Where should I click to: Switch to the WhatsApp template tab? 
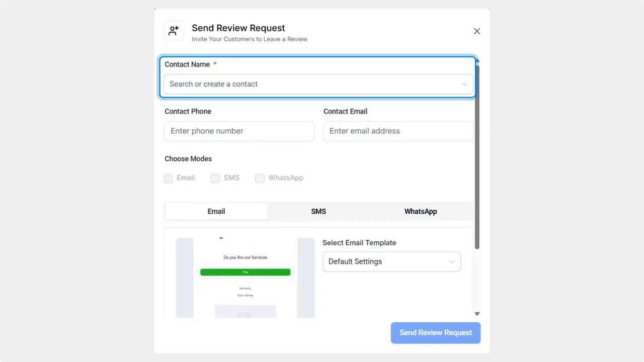(x=421, y=211)
